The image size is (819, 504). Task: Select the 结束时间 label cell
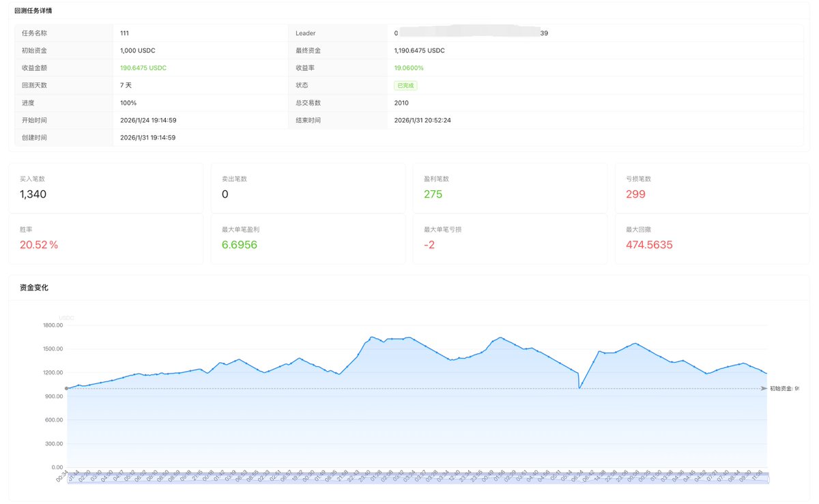coord(337,120)
